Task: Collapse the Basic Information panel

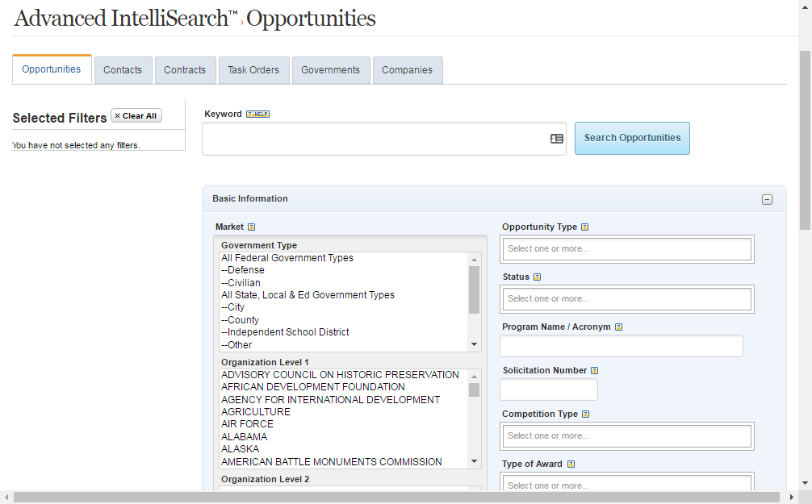Action: pyautogui.click(x=767, y=198)
